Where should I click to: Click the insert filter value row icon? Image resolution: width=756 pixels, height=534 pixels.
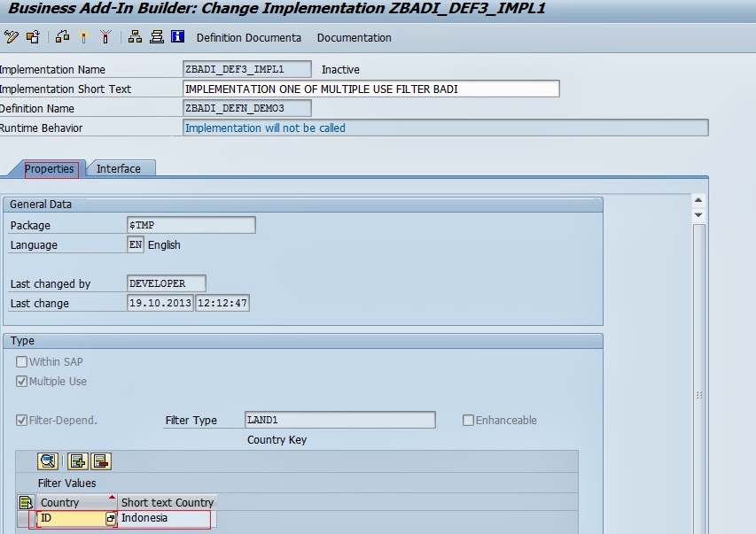click(77, 461)
